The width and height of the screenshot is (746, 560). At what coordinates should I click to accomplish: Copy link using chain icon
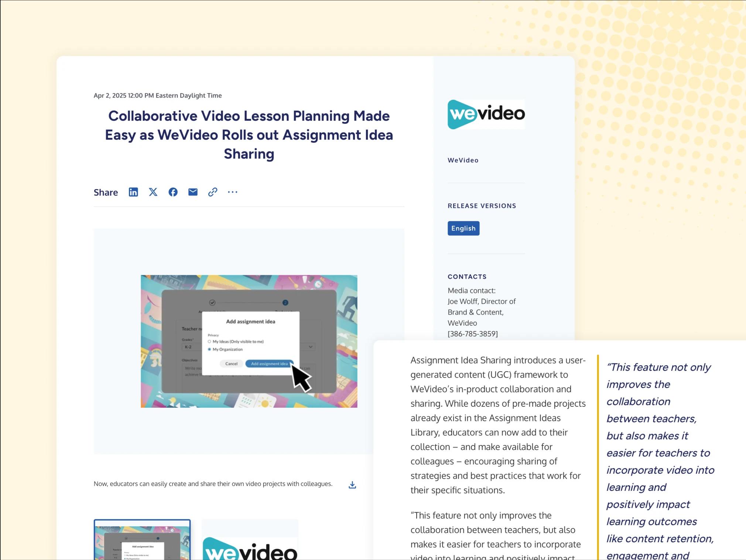(x=213, y=192)
